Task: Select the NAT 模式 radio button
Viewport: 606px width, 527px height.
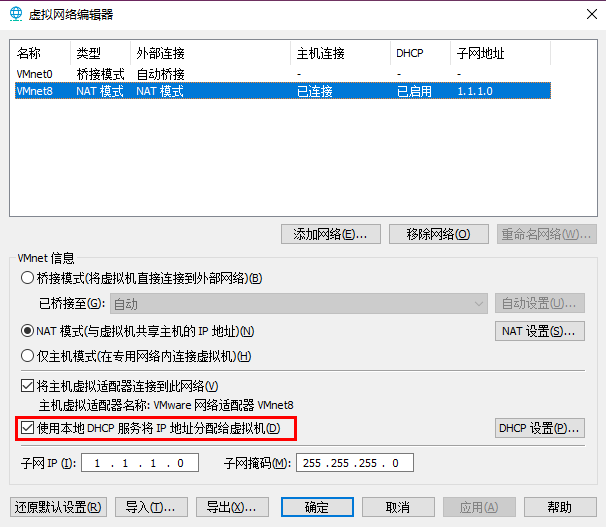Action: point(27,331)
